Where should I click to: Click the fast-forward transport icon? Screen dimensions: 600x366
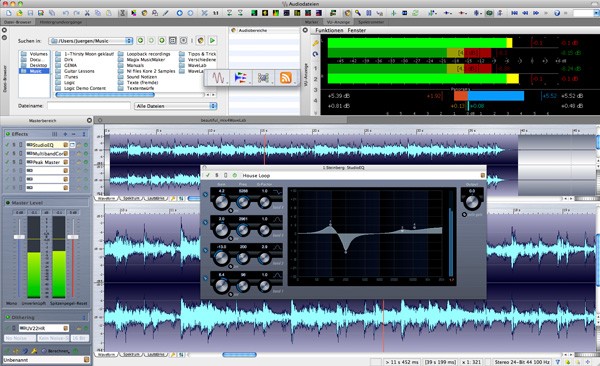click(536, 13)
